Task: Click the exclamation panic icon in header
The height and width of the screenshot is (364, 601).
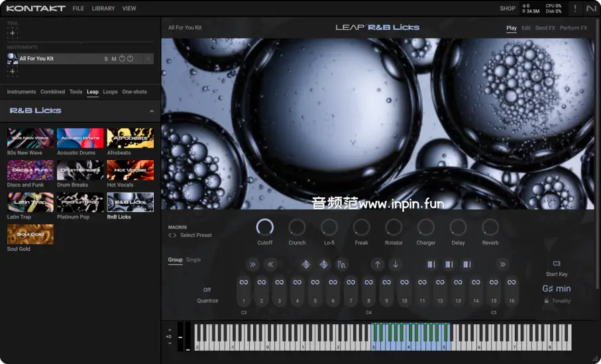Action: click(574, 9)
